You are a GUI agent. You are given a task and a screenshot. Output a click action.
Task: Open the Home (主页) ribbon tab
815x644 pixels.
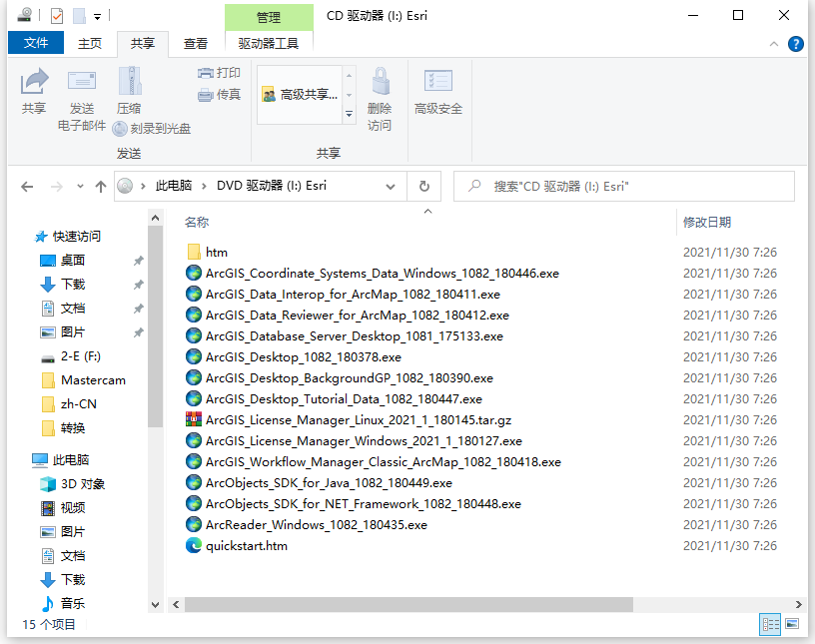(x=90, y=43)
